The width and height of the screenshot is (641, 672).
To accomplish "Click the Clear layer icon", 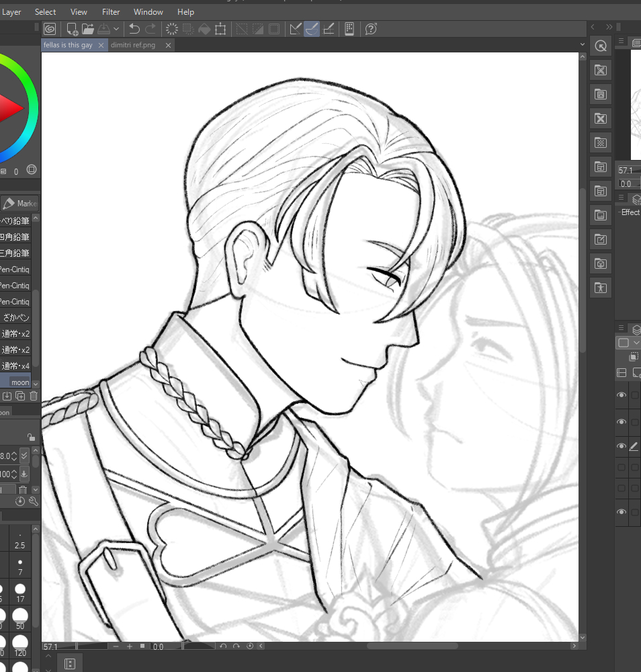I will pos(171,29).
